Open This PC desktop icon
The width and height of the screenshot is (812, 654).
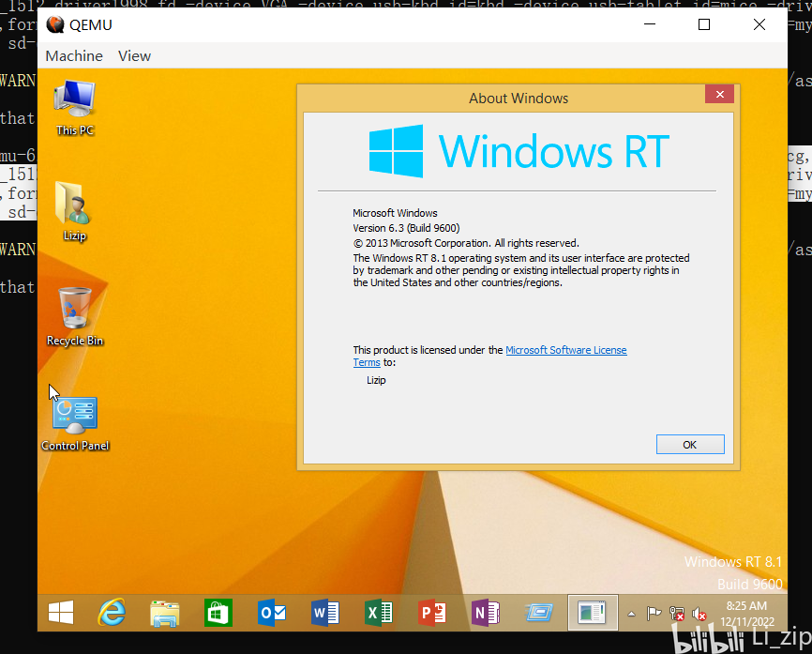(x=75, y=108)
